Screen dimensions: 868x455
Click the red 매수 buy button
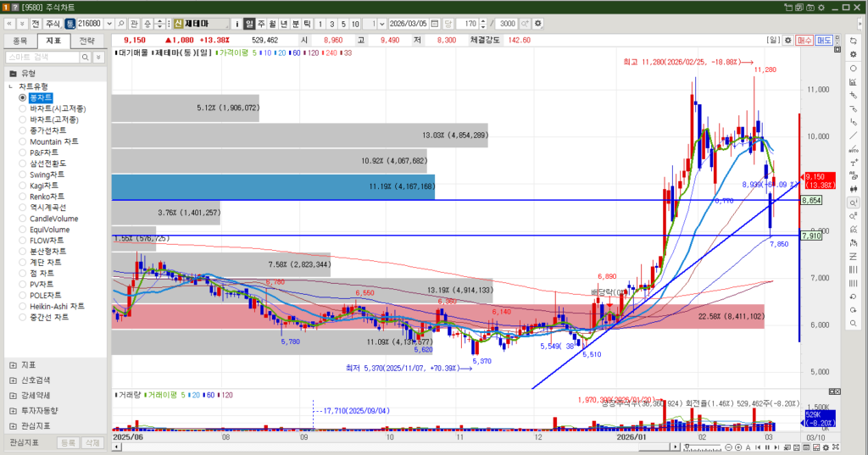click(x=804, y=40)
